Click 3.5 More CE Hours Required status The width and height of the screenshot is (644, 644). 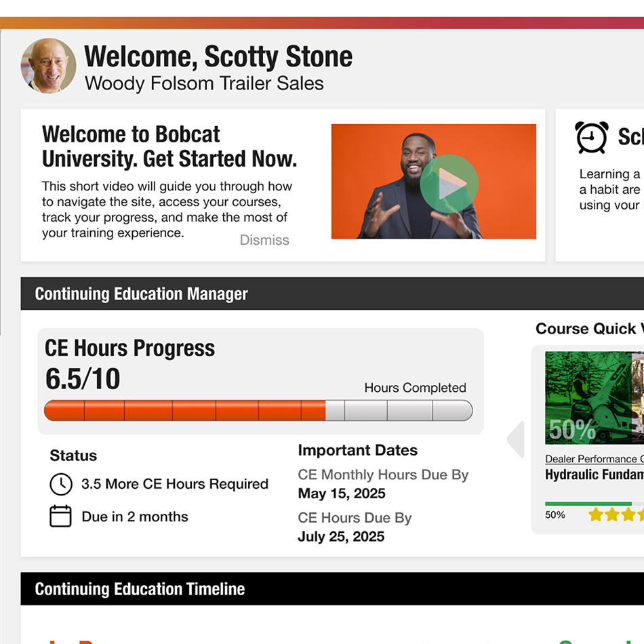coord(175,484)
